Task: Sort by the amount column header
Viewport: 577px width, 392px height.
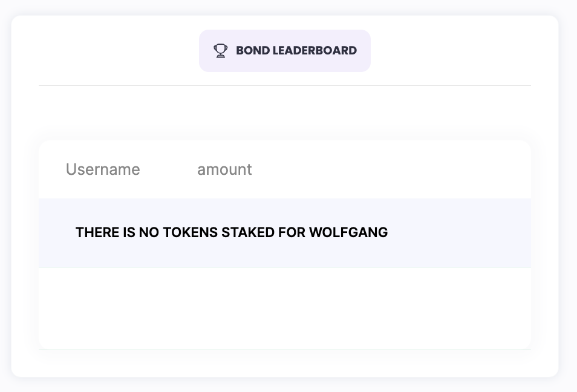Action: [x=224, y=170]
